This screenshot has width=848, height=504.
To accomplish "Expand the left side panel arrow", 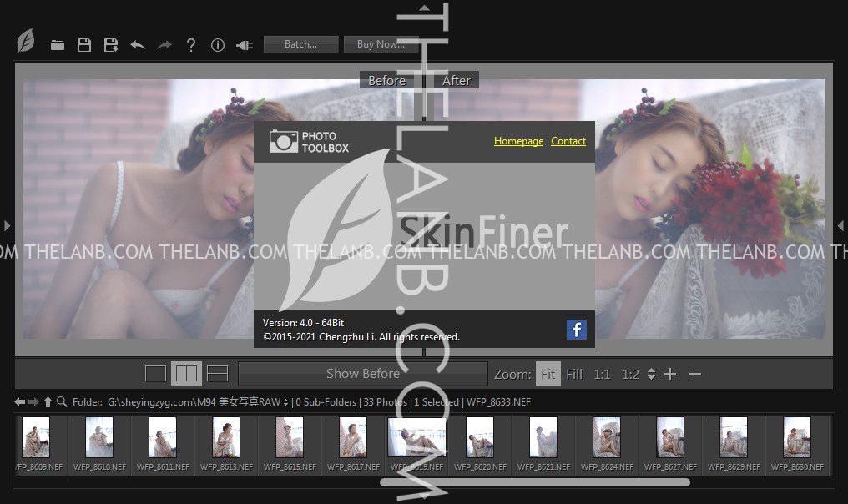I will click(7, 225).
